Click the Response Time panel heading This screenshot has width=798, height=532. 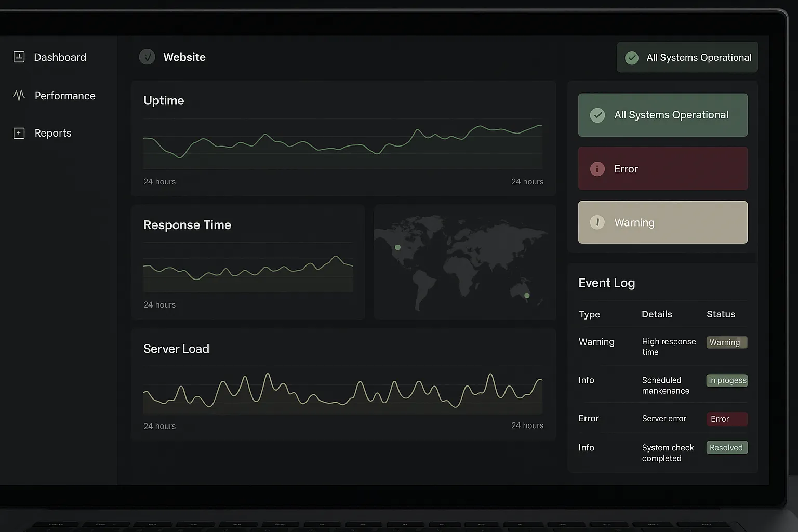click(187, 225)
